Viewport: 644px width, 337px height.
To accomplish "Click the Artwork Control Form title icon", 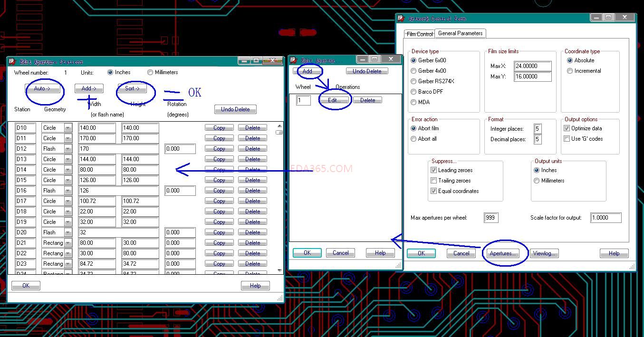I will [401, 19].
